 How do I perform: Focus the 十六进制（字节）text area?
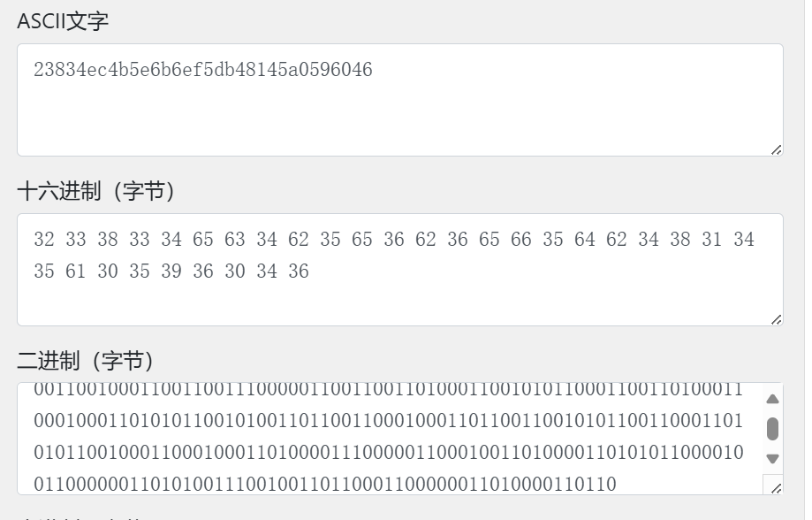click(399, 270)
